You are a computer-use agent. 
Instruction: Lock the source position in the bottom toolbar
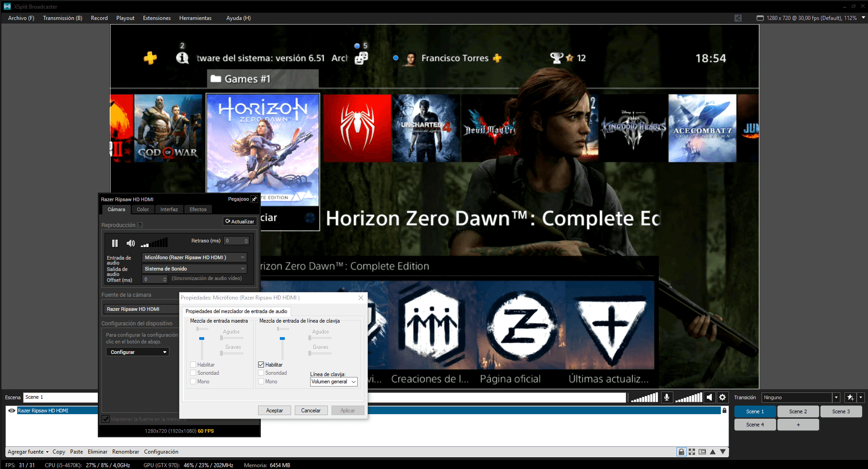click(x=681, y=452)
